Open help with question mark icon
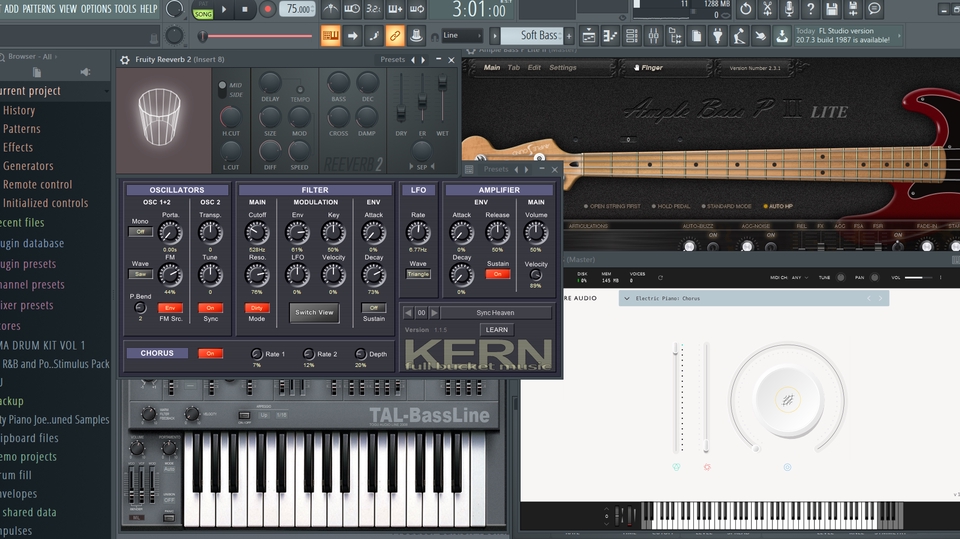This screenshot has height=539, width=960. point(810,9)
